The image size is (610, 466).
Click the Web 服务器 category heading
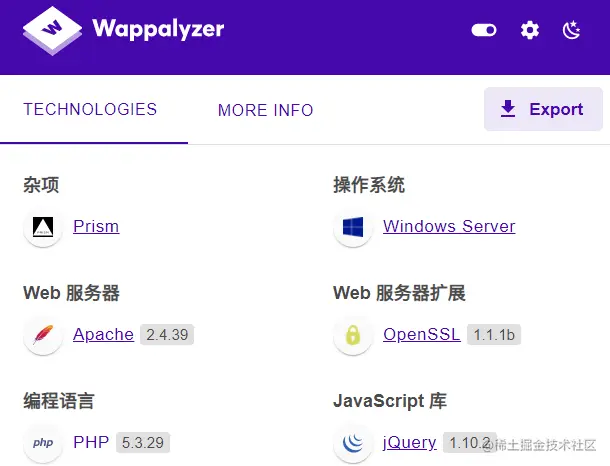[x=71, y=293]
